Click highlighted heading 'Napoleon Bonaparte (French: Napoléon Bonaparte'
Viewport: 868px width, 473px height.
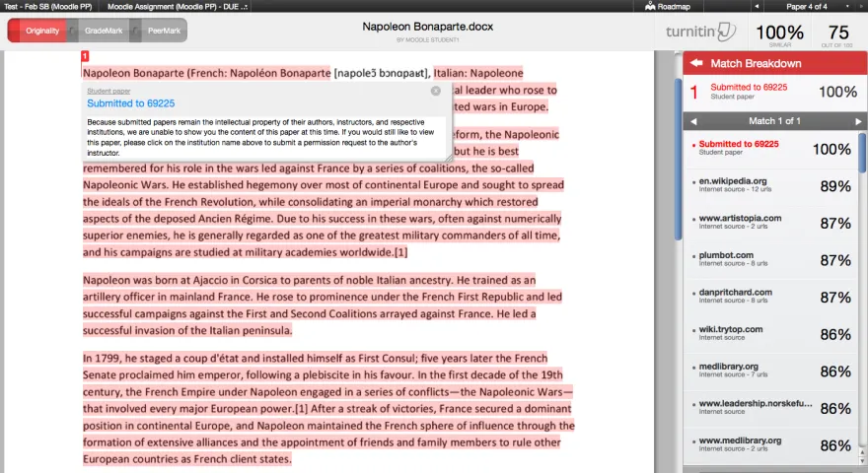[206, 73]
